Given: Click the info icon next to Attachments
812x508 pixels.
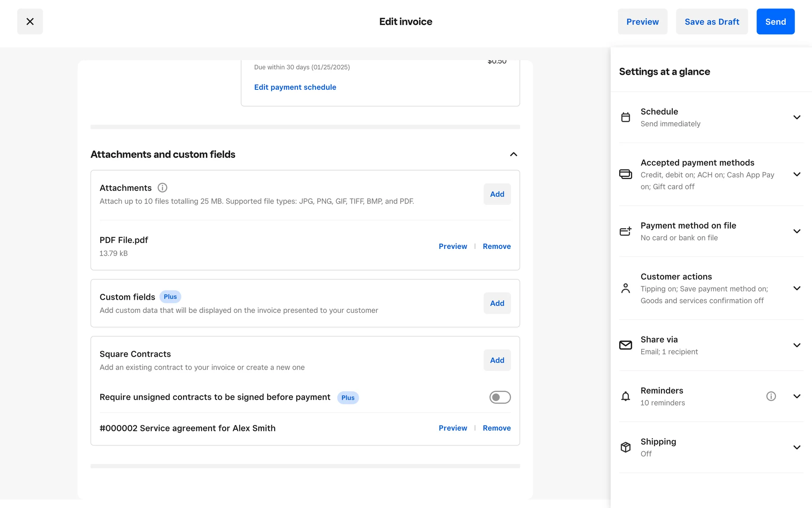Looking at the screenshot, I should [x=162, y=188].
